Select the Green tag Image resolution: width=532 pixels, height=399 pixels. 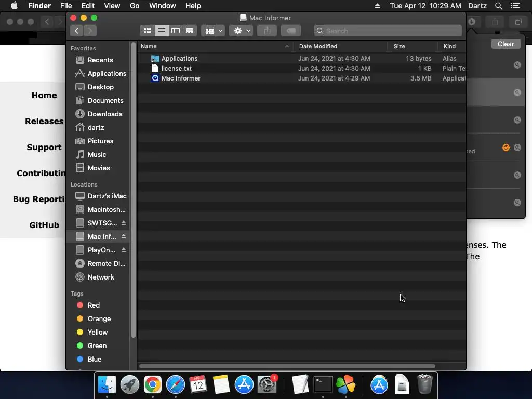pos(98,345)
